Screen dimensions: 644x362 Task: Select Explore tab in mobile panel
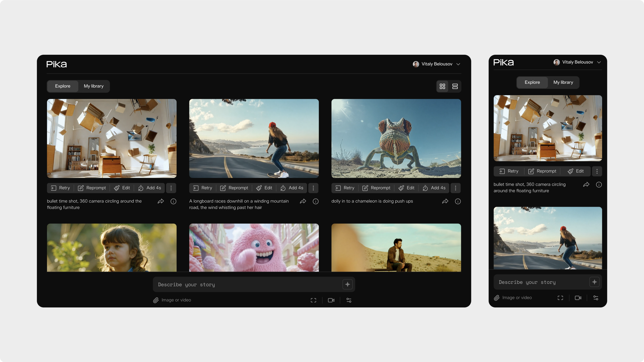coord(532,82)
